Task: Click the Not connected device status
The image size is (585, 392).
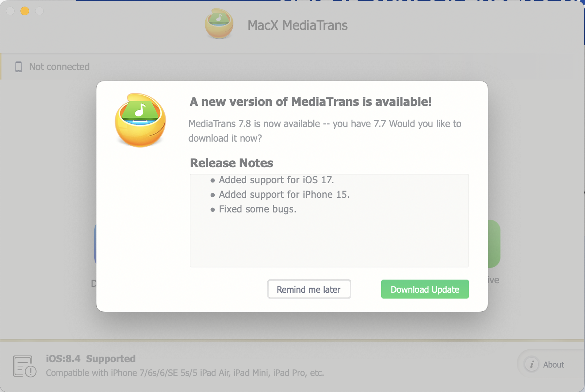Action: tap(59, 67)
